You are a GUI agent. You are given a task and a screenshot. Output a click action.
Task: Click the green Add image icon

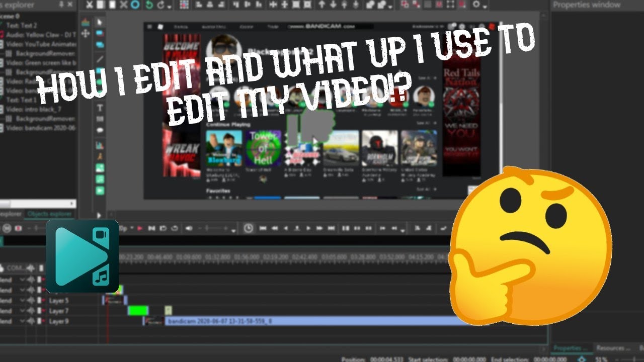pyautogui.click(x=100, y=168)
